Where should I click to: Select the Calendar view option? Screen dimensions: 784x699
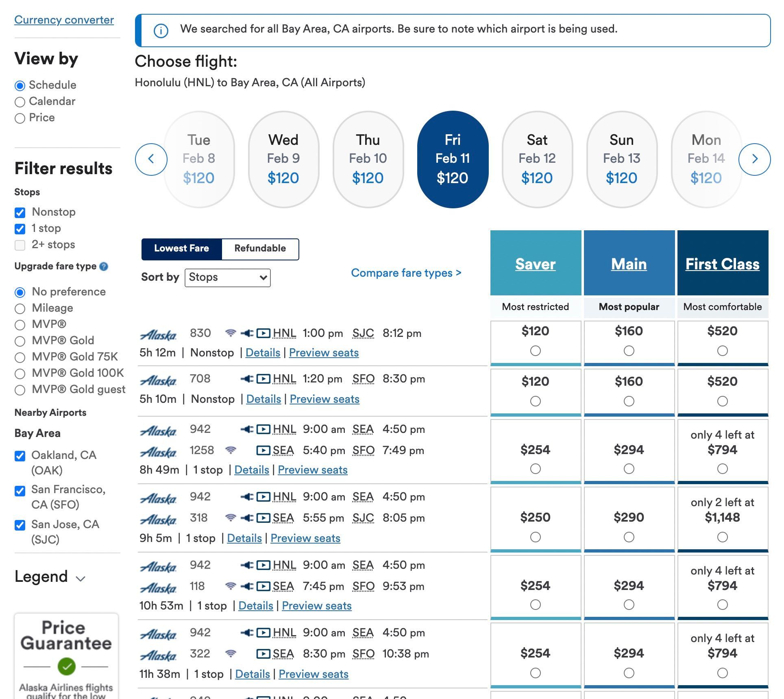20,102
